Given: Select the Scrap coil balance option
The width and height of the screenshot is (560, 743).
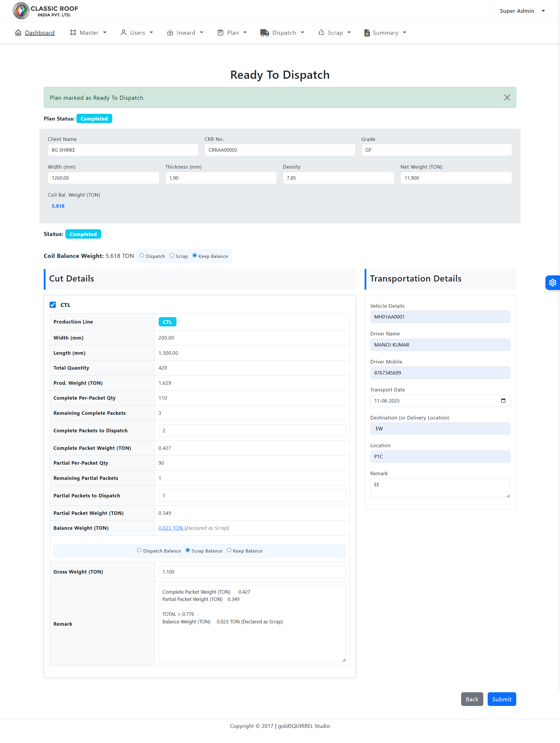Looking at the screenshot, I should click(172, 256).
